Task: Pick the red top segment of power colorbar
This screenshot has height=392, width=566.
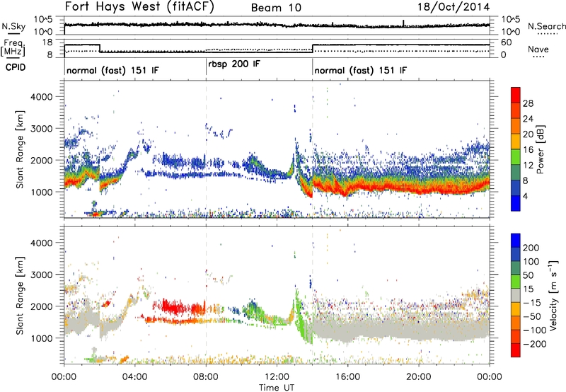Action: (516, 95)
